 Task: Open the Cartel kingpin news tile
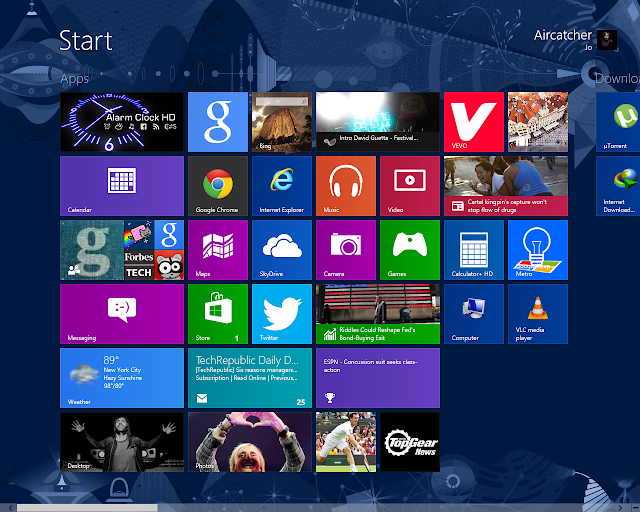coord(506,186)
